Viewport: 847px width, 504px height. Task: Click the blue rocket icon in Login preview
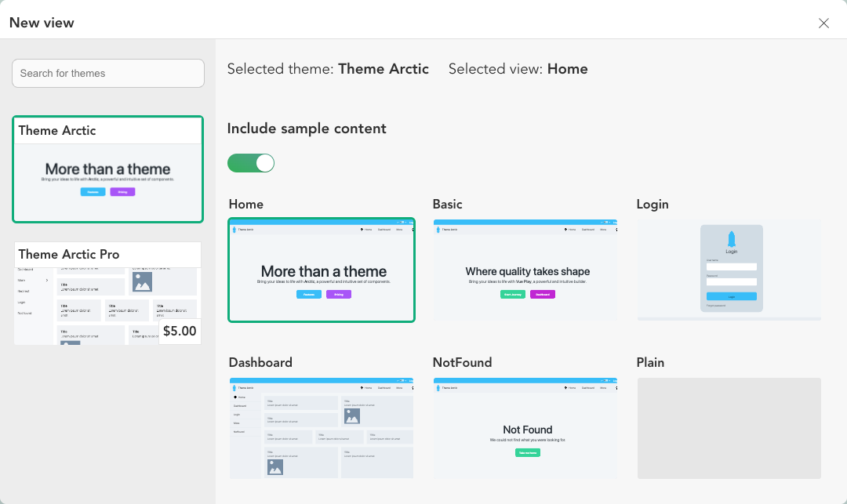[x=732, y=239]
